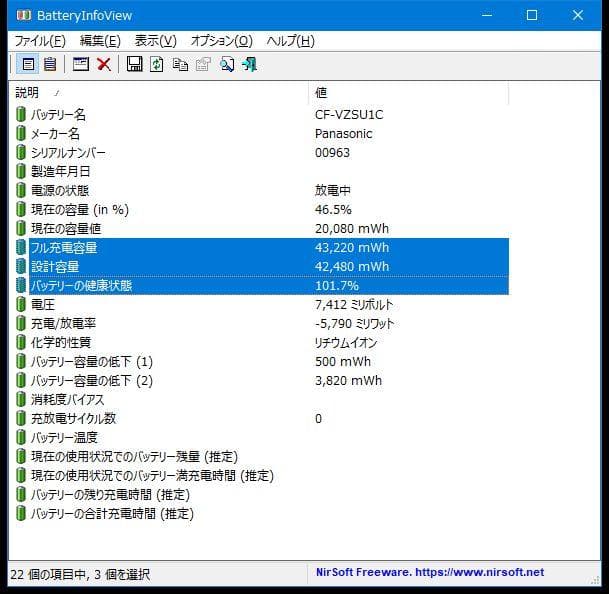Open the Properties window toolbar icon

tap(81, 64)
